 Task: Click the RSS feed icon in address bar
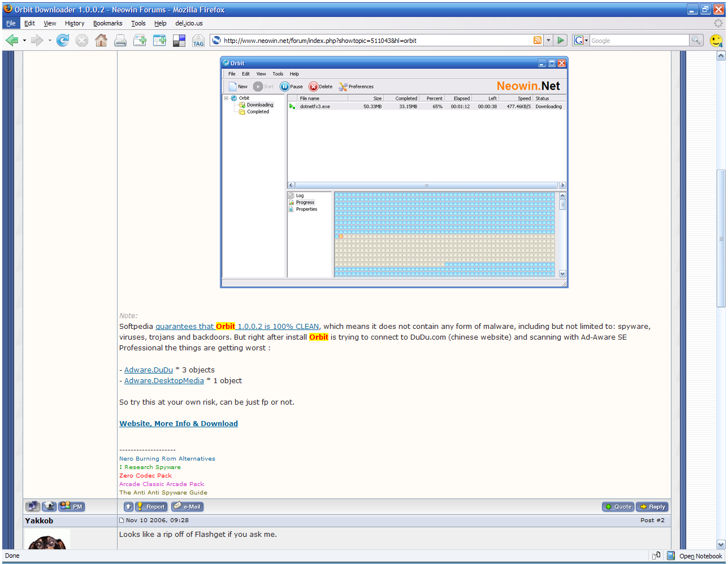[x=538, y=41]
